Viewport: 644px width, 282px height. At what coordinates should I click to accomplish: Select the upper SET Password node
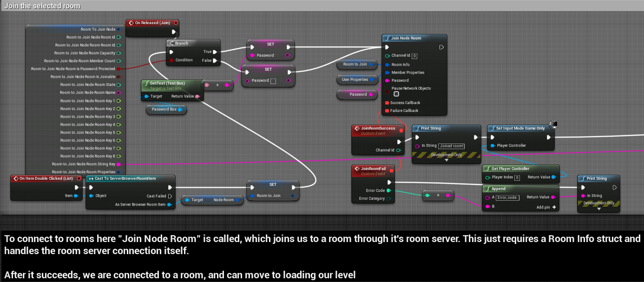270,50
